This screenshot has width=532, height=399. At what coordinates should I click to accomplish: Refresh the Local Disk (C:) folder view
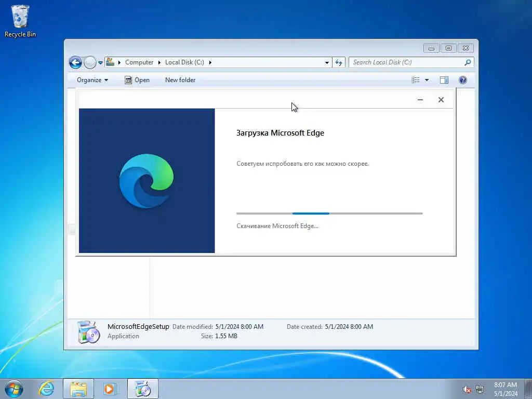[x=339, y=62]
